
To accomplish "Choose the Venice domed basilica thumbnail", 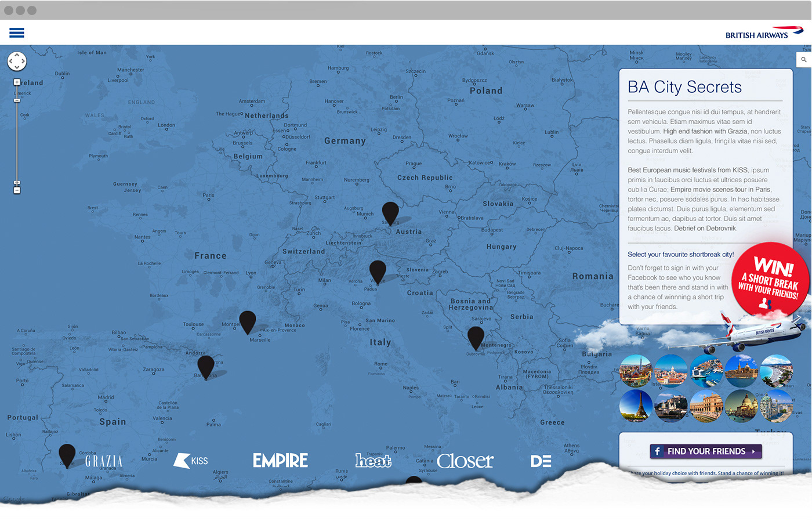I will click(x=741, y=406).
